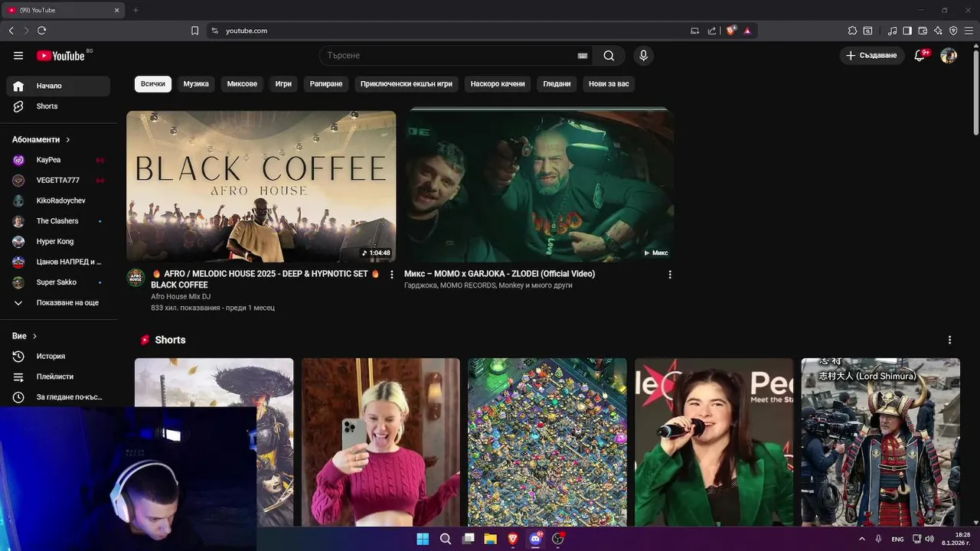Open the browser main menu icon
Image resolution: width=980 pixels, height=551 pixels.
pos(969,31)
